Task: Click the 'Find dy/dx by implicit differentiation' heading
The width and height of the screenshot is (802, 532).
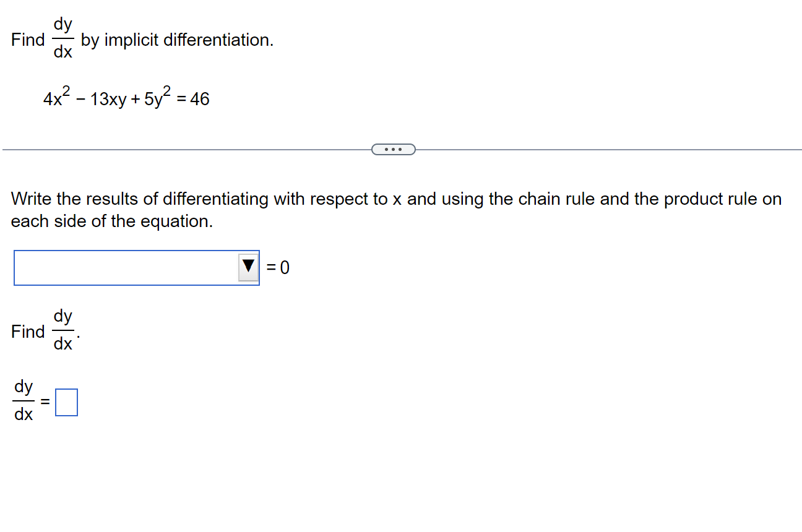Action: [x=142, y=40]
